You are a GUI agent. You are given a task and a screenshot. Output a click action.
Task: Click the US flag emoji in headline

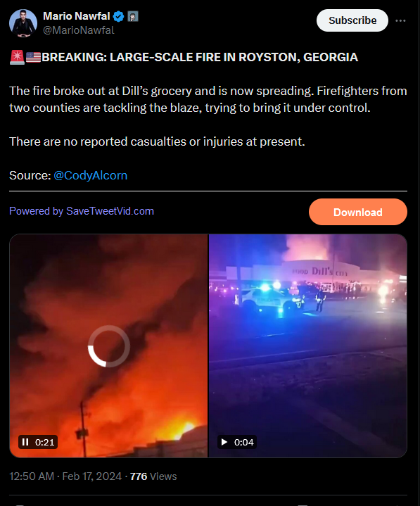coord(33,58)
